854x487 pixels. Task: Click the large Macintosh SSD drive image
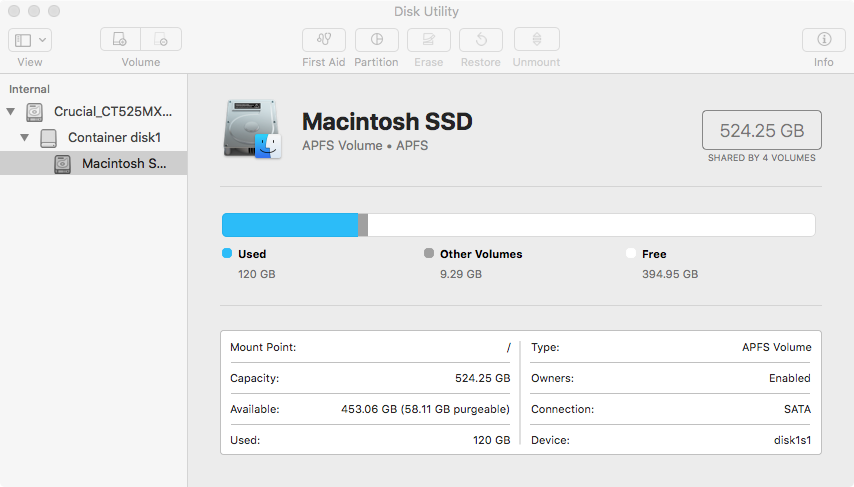coord(252,129)
